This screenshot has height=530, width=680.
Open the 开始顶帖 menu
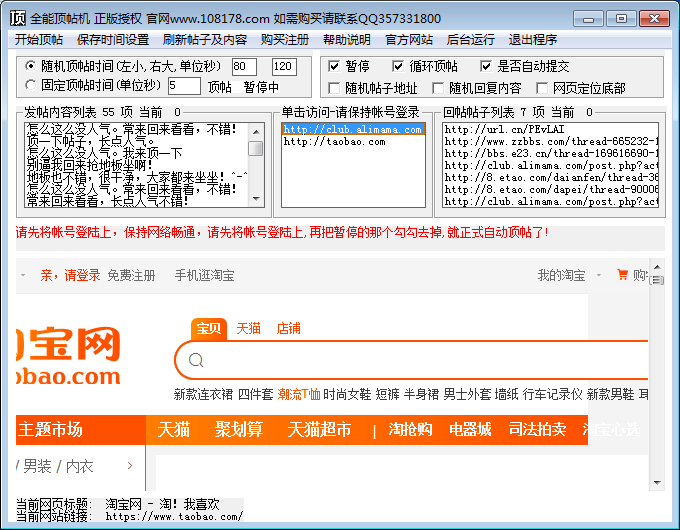(39, 40)
